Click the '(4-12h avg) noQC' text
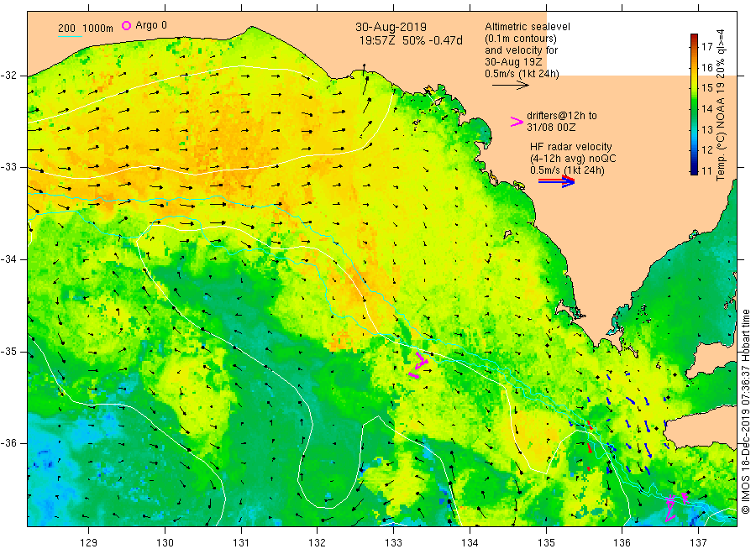Image resolution: width=756 pixels, height=554 pixels. (573, 158)
